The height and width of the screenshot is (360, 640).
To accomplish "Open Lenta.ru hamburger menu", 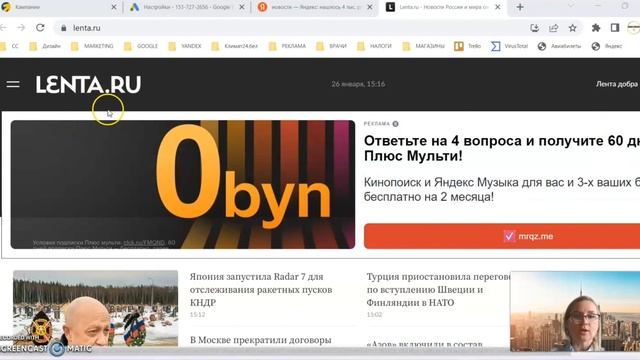I will (x=13, y=84).
